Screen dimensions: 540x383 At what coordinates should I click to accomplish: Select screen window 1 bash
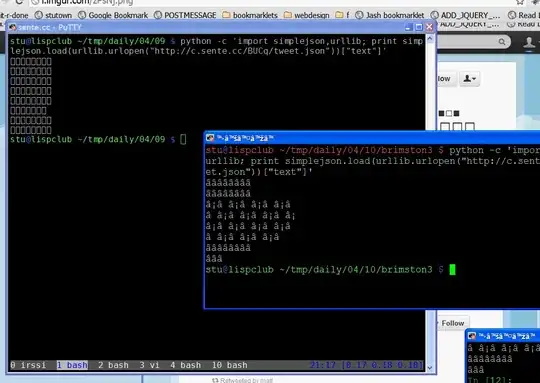click(72, 365)
